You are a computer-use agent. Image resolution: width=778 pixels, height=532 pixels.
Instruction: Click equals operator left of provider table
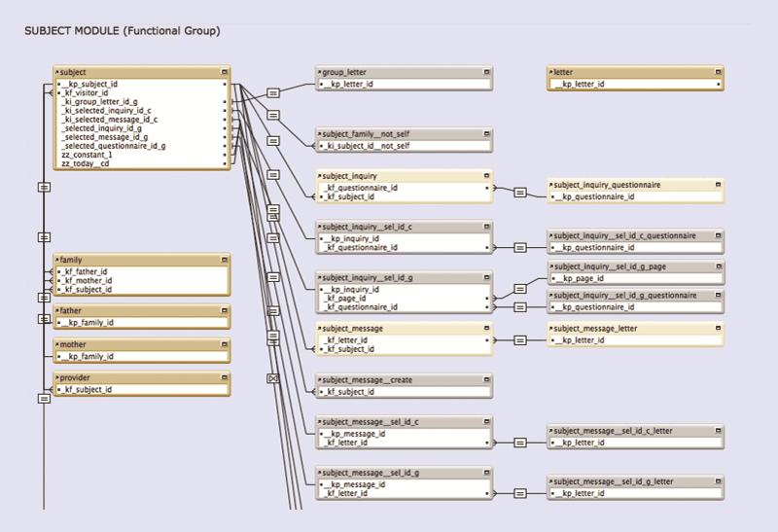(44, 398)
